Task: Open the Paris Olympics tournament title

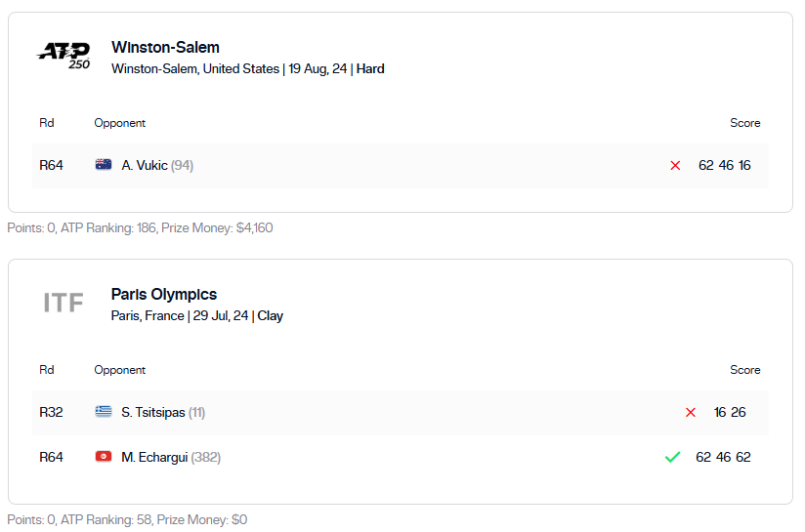Action: point(164,294)
